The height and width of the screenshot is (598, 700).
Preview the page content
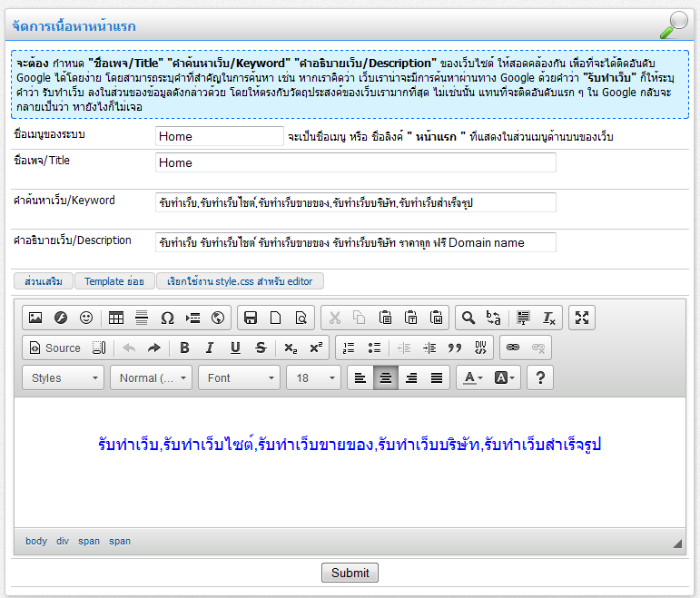click(x=301, y=318)
